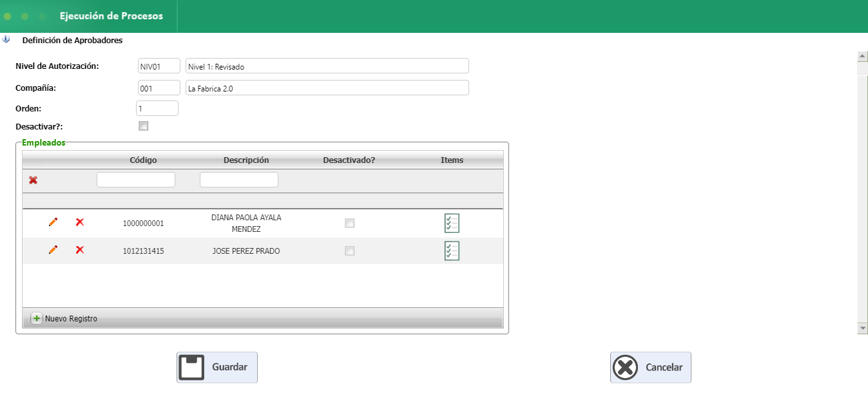868x409 pixels.
Task: Click the green plus Nuevo Registro icon
Action: click(x=37, y=318)
